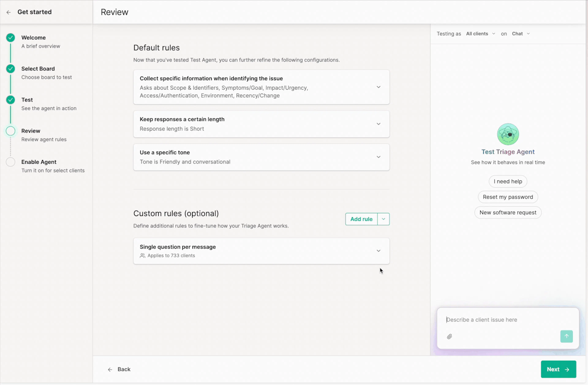Click the Next button
This screenshot has width=588, height=385.
tap(558, 369)
